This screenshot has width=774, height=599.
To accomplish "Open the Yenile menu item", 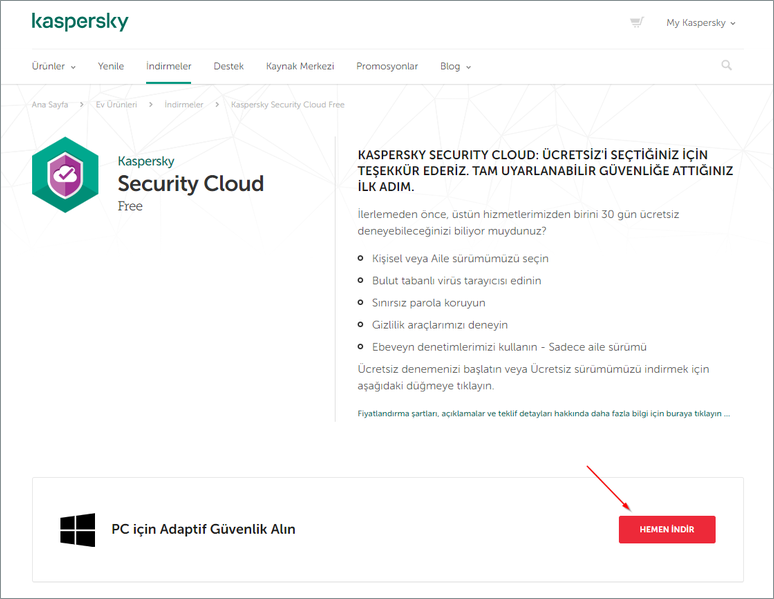I will click(111, 66).
